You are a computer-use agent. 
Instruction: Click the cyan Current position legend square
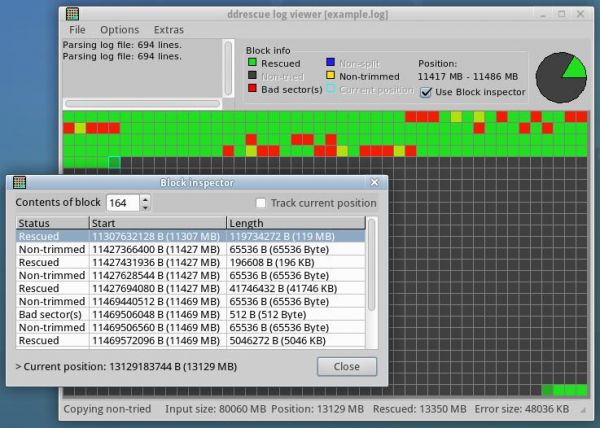(x=329, y=90)
